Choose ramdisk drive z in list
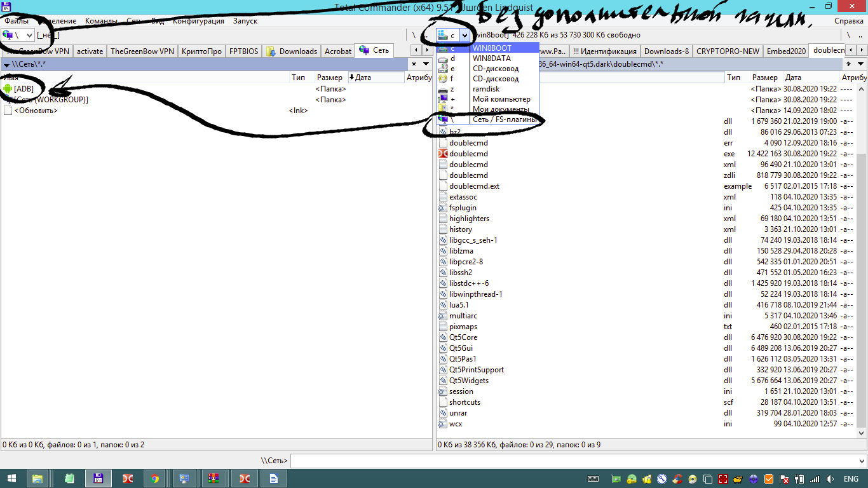This screenshot has width=868, height=488. pos(486,89)
